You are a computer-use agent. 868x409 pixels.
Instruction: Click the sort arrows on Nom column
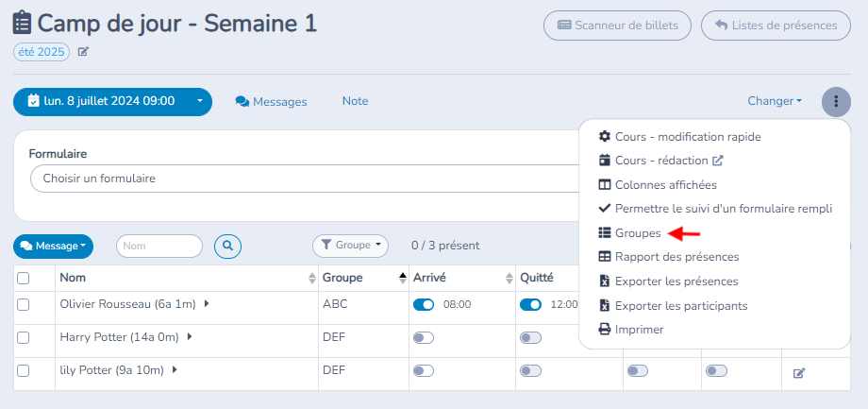click(x=312, y=279)
